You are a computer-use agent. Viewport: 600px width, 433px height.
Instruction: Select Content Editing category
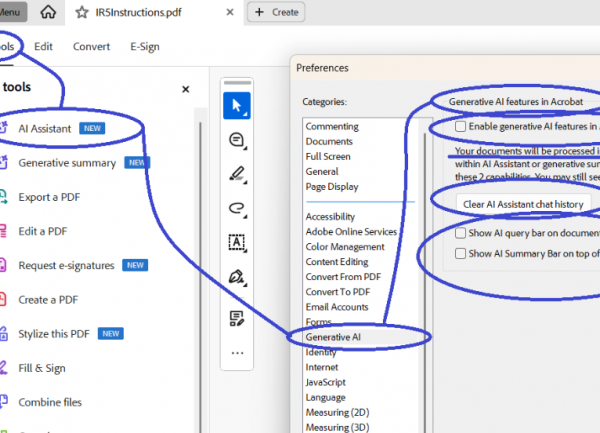coord(337,262)
